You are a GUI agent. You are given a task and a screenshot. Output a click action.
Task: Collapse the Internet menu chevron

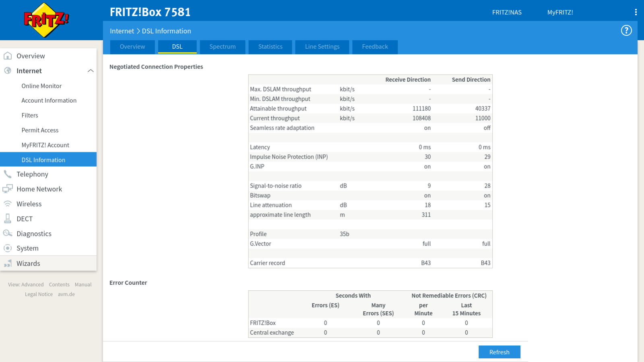91,71
